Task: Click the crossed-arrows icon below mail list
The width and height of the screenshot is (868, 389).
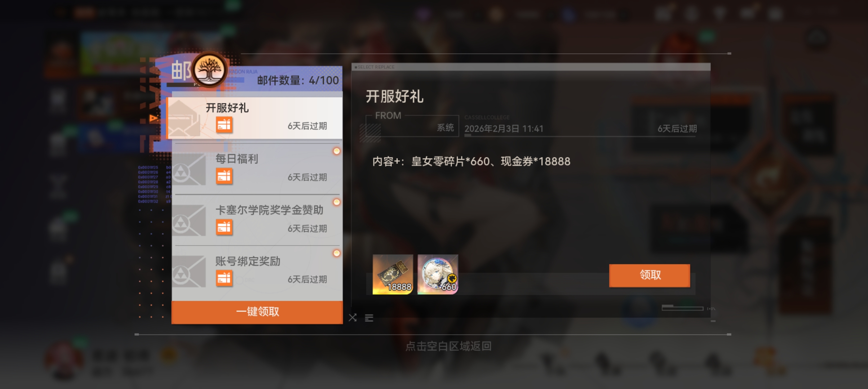Action: (x=353, y=318)
